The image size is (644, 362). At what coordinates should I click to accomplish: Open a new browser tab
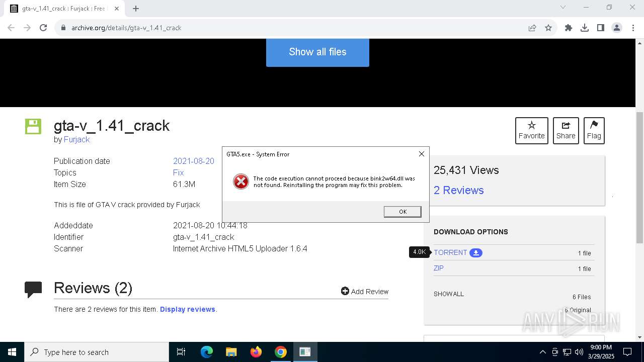point(136,9)
